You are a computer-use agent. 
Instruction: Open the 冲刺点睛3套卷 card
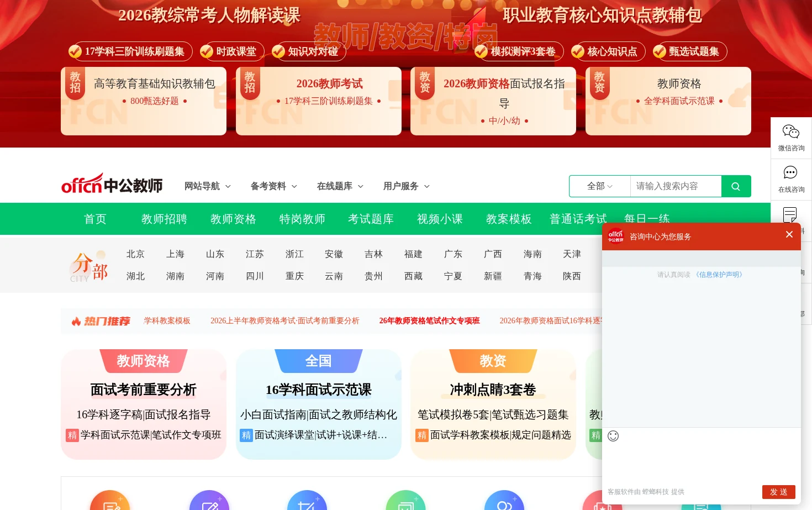coord(493,404)
